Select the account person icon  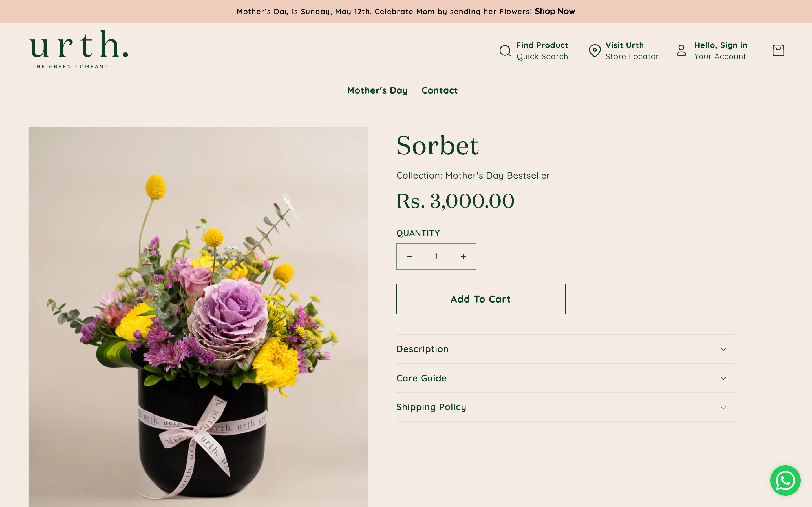[x=682, y=50]
